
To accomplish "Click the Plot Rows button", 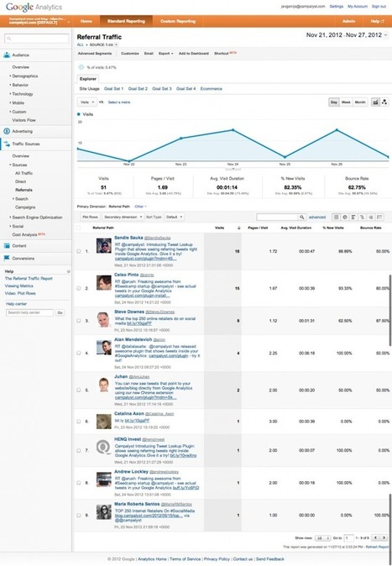I will tap(90, 217).
